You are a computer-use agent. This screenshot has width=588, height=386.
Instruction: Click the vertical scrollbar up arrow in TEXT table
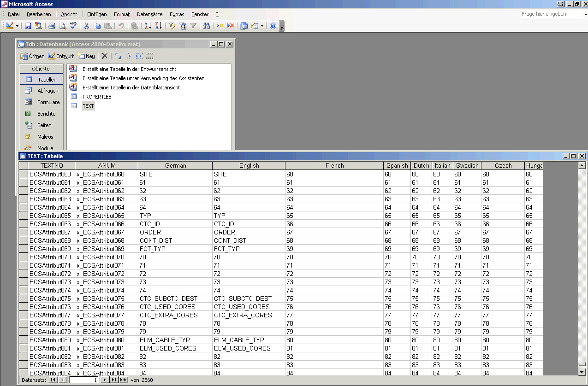tap(582, 165)
